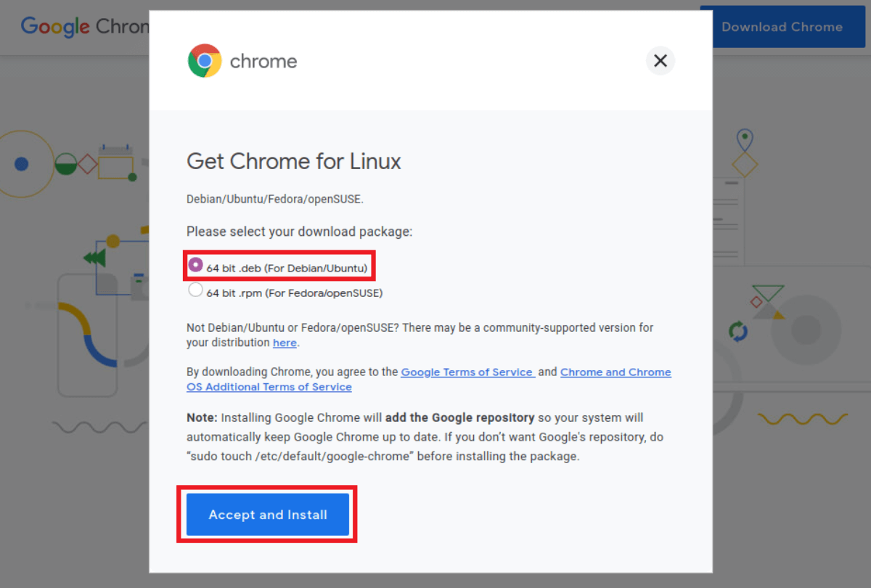Click the blue 'G' in the Google logo
The image size is (871, 588).
click(29, 25)
